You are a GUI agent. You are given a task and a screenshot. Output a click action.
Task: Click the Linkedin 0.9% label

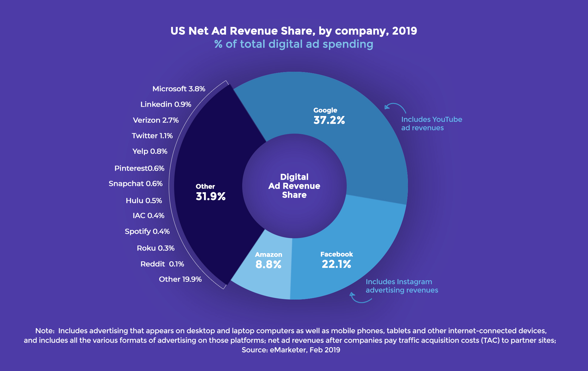click(x=166, y=104)
